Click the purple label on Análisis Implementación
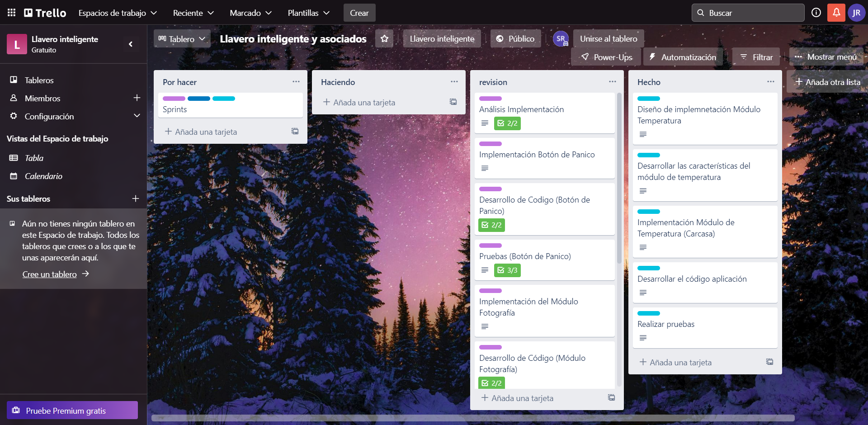The image size is (868, 425). (491, 98)
